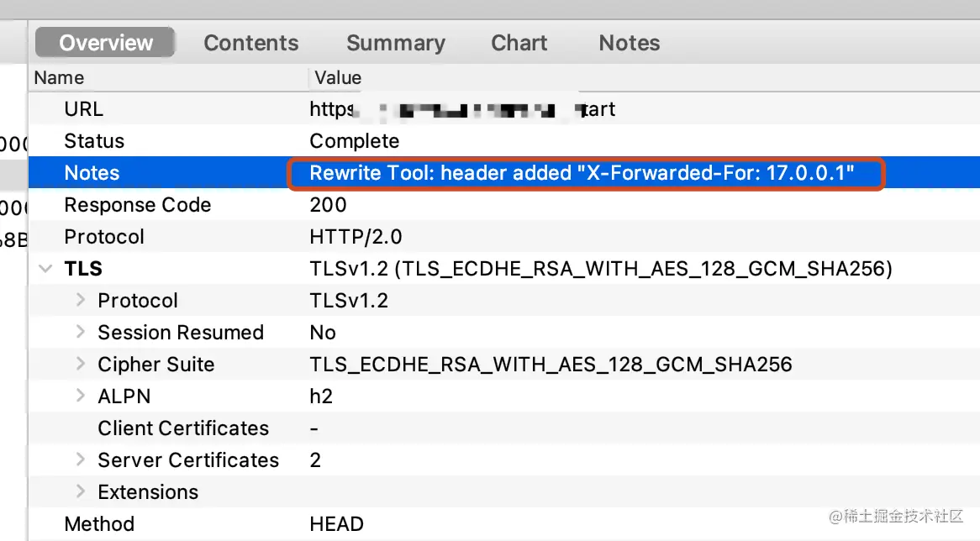Select the Status Complete row
This screenshot has height=541, width=980.
click(503, 140)
